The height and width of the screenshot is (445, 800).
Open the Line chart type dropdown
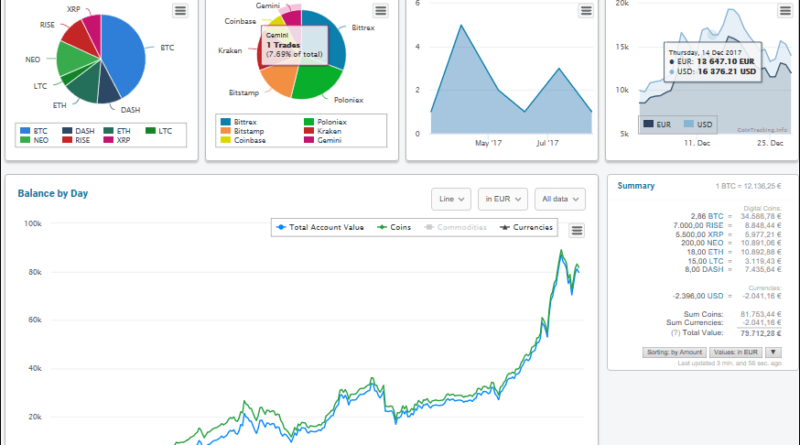[x=451, y=199]
